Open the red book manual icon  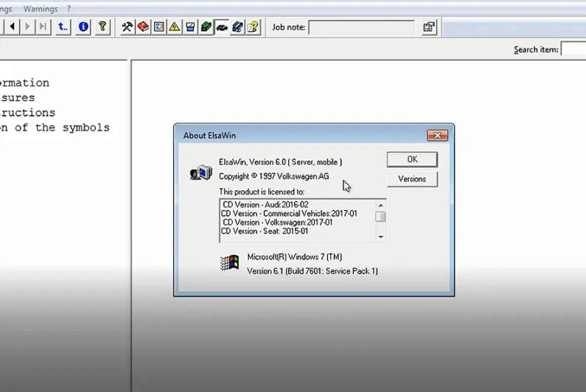[143, 27]
